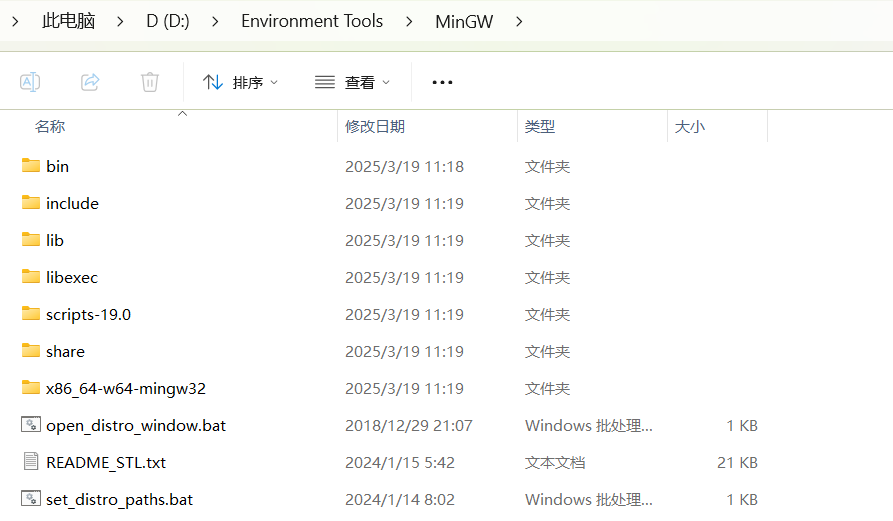Click the README_STL.txt document icon
This screenshot has height=521, width=893.
[31, 462]
